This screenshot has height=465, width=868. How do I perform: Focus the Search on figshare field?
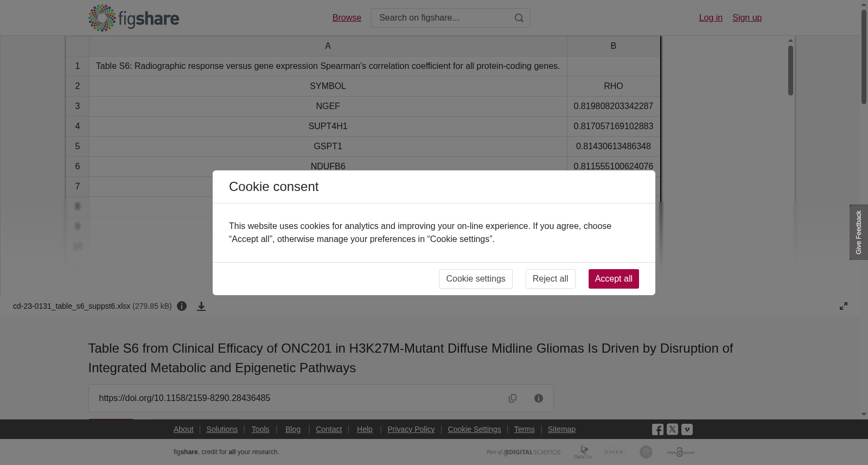tap(442, 18)
